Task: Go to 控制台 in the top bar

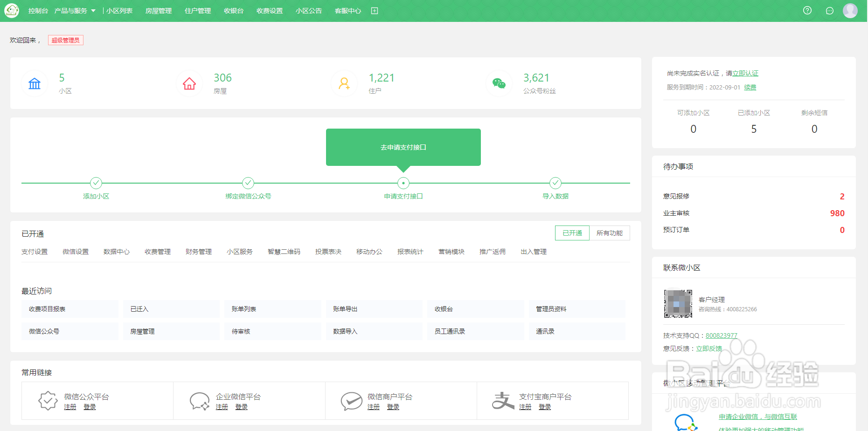Action: pos(38,11)
